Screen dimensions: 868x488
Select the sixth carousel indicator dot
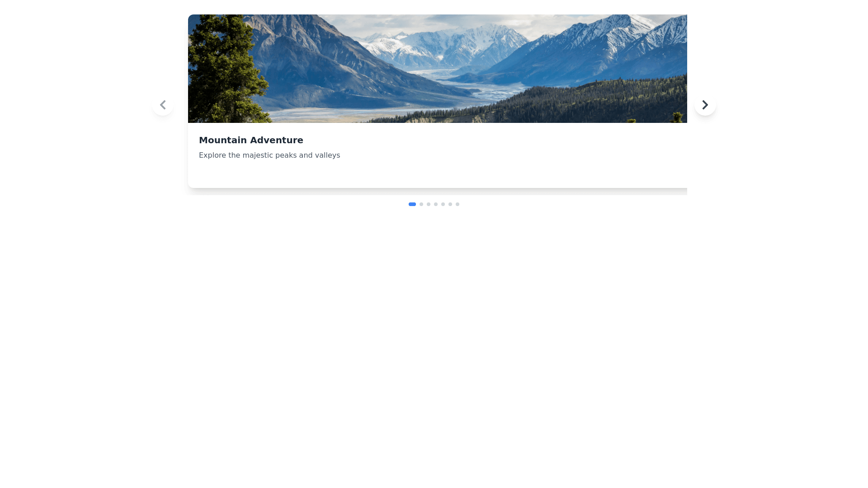[x=450, y=204]
